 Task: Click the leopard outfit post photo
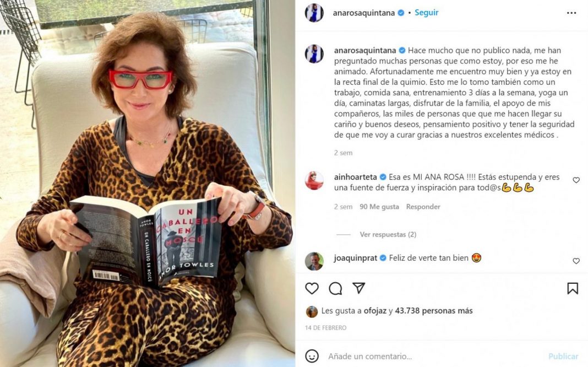coord(148,183)
